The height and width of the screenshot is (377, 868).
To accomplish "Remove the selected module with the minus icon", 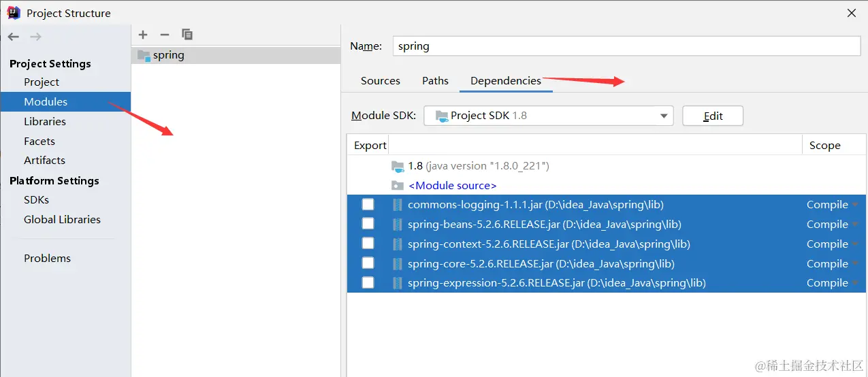I will click(x=164, y=35).
